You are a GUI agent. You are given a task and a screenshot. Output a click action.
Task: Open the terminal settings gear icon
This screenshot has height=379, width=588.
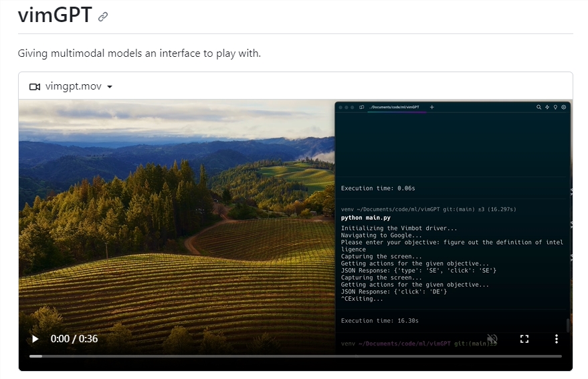564,107
